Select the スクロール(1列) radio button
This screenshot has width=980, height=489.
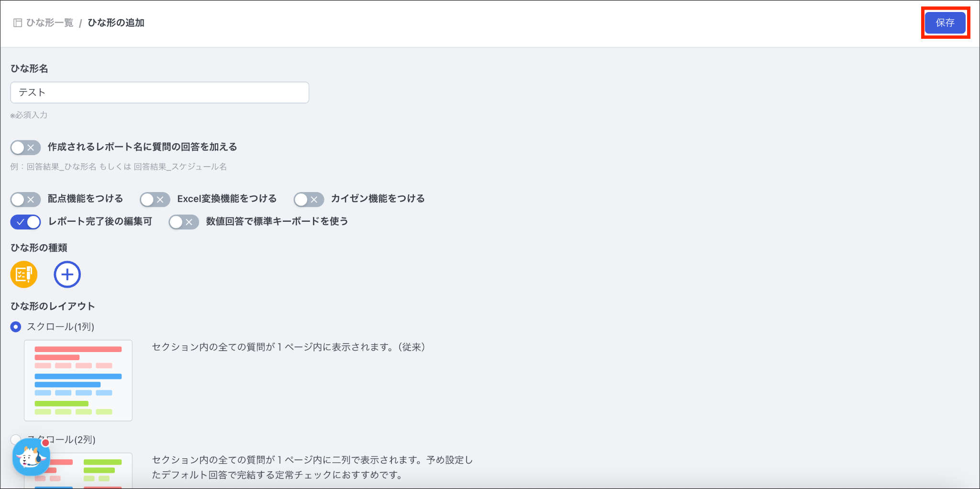click(x=16, y=327)
